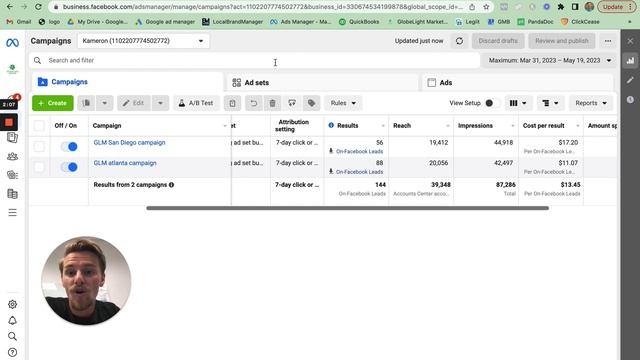
Task: Select the GLM atlanta campaign checkbox
Action: coord(39,167)
